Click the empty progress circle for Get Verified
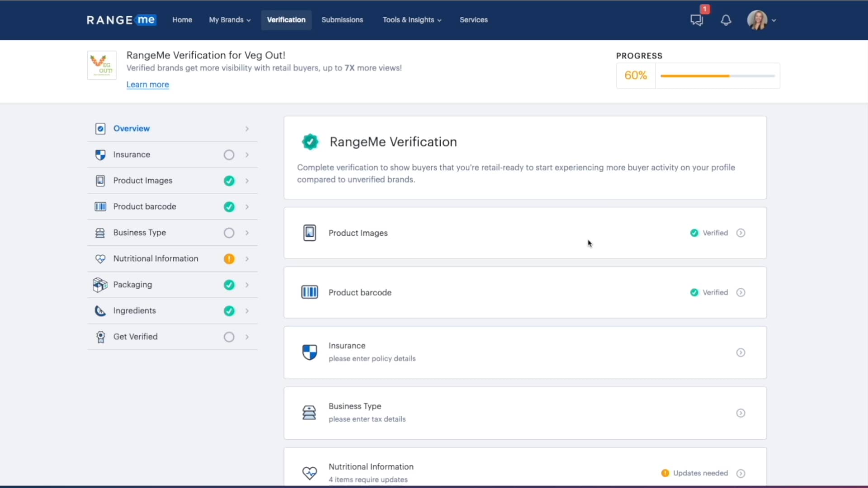 point(228,337)
